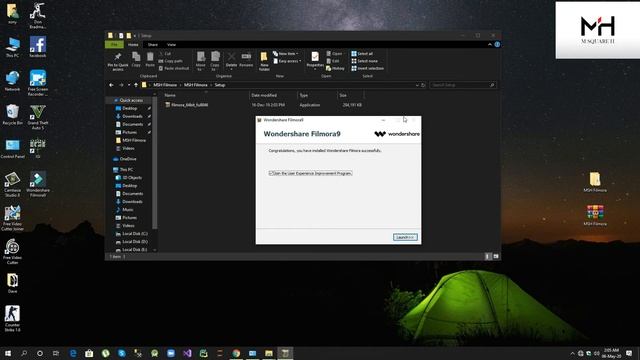Open the Copy to dropdown
The height and width of the screenshot is (360, 640).
click(215, 61)
